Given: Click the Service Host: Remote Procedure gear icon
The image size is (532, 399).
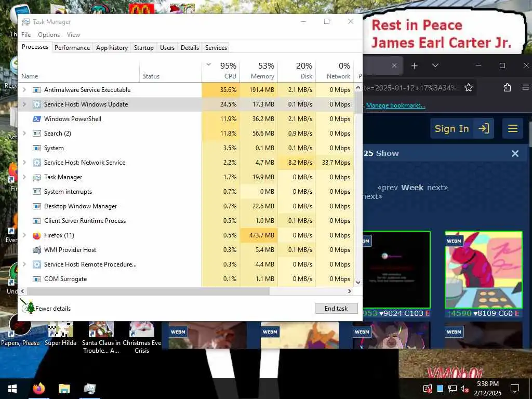Looking at the screenshot, I should click(x=37, y=264).
